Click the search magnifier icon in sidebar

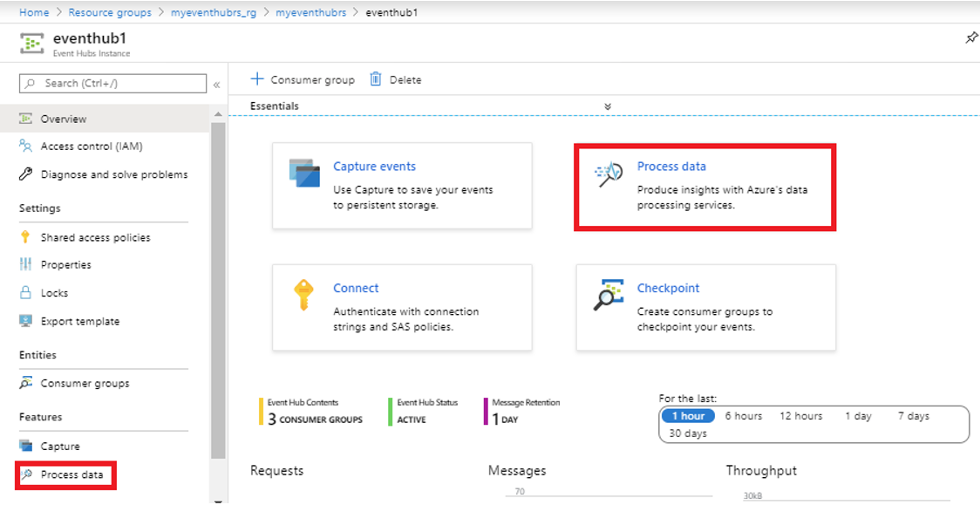click(30, 83)
